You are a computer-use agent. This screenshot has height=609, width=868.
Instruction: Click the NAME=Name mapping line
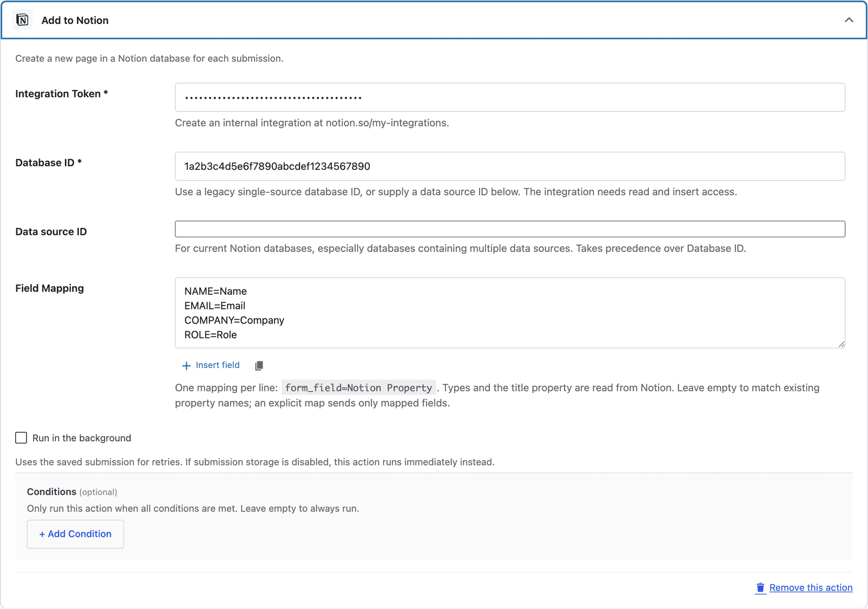pos(215,291)
